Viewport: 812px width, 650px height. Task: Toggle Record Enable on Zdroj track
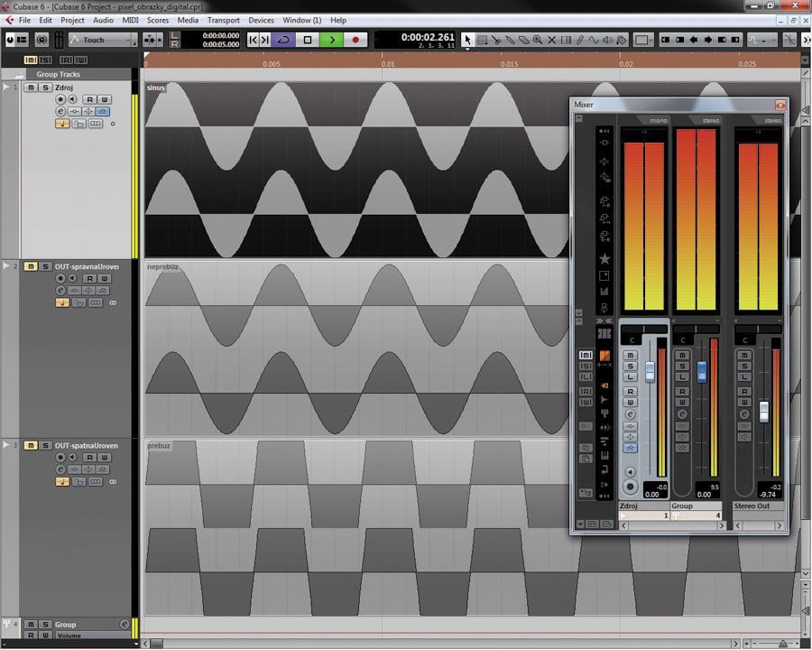pos(60,99)
